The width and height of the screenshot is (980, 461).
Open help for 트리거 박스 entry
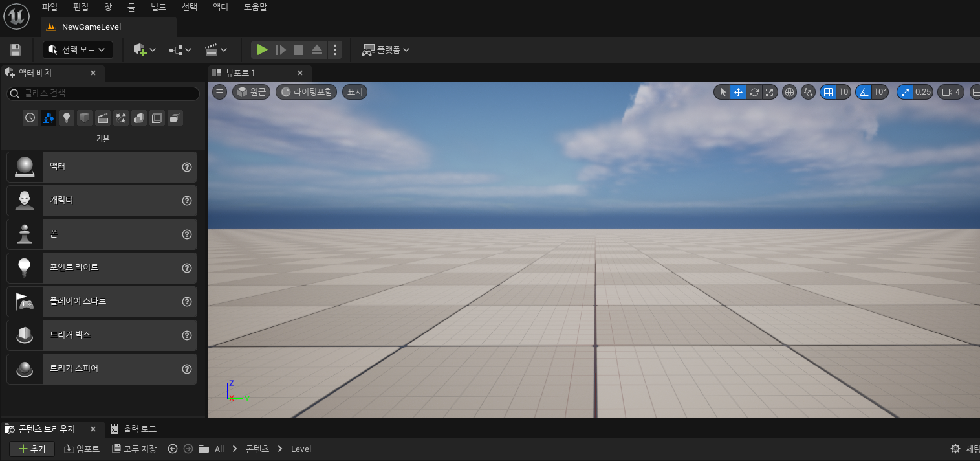coord(187,335)
